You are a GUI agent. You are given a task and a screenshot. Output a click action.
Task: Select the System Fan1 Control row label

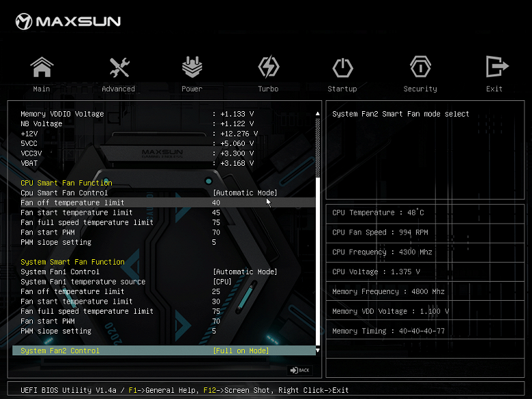coord(60,271)
